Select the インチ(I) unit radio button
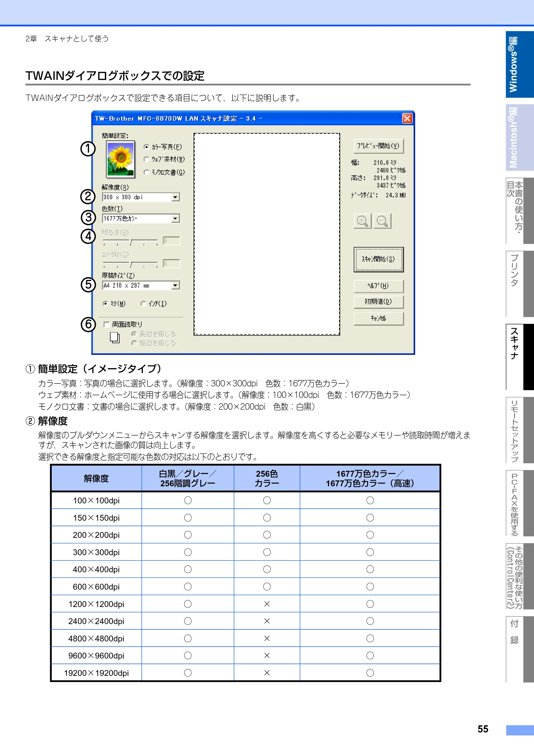 click(143, 304)
